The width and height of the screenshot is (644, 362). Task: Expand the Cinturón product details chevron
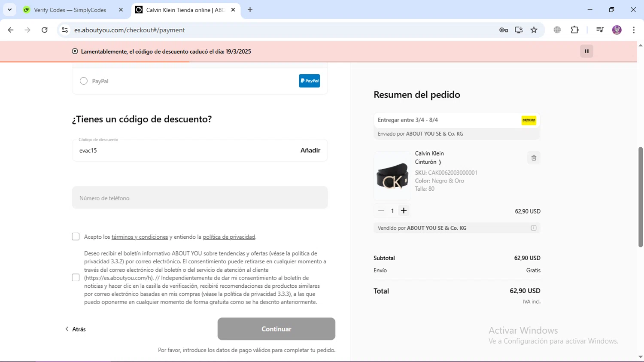tap(440, 162)
